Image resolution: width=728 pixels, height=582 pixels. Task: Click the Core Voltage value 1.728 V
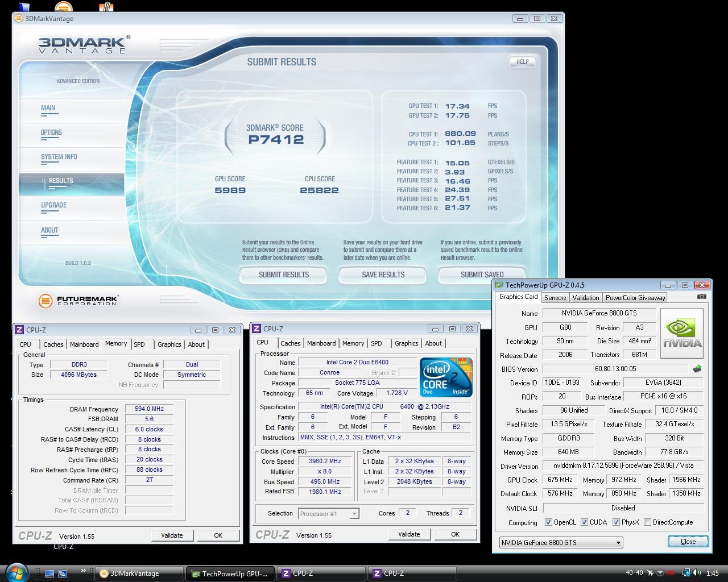tap(396, 393)
